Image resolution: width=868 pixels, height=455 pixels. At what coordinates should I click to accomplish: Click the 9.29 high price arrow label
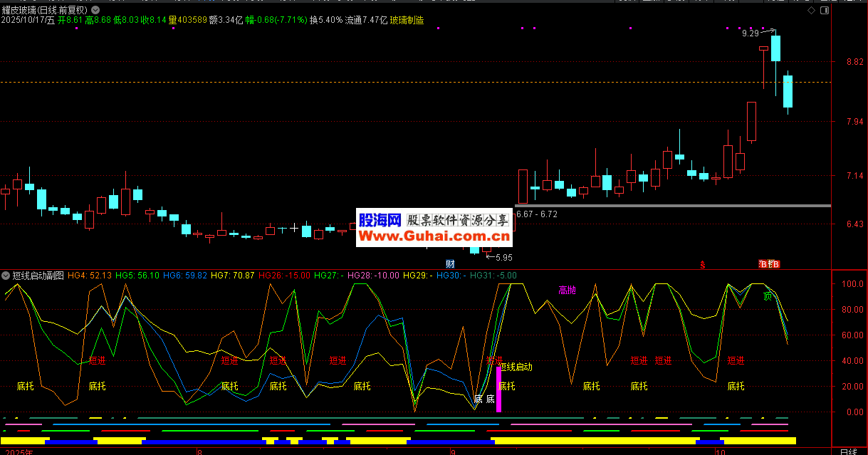pos(751,33)
